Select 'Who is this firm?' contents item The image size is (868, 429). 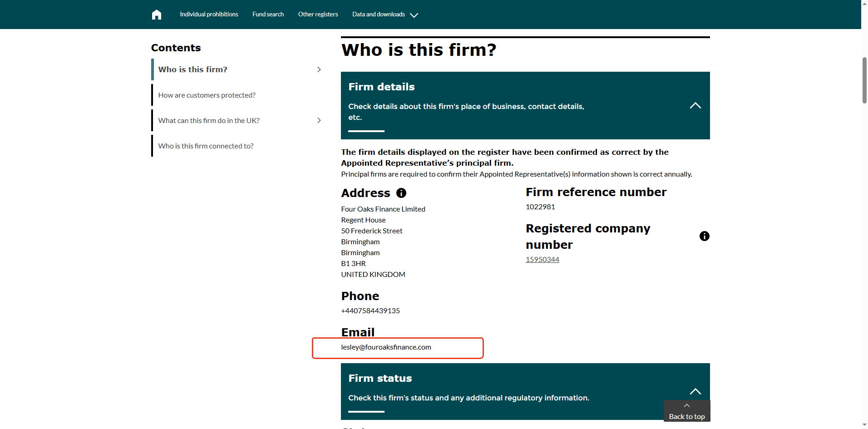coord(192,69)
